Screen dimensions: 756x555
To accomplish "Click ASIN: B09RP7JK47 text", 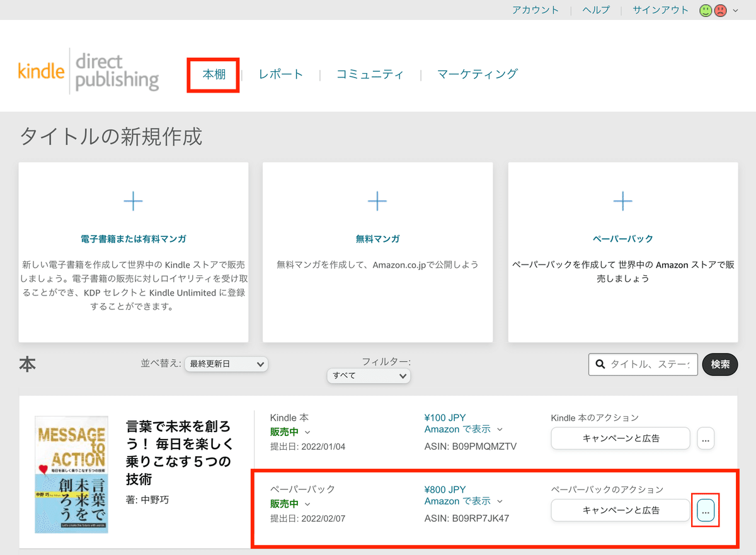I will (x=467, y=518).
